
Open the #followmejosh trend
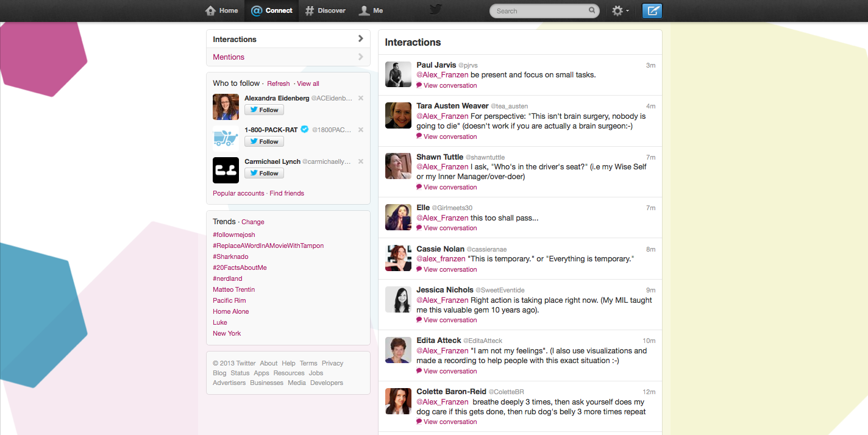[234, 235]
